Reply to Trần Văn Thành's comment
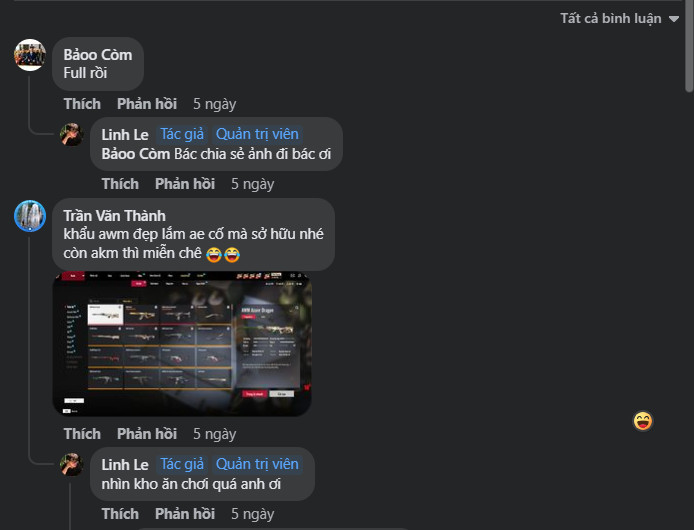Image resolution: width=694 pixels, height=530 pixels. (x=147, y=433)
